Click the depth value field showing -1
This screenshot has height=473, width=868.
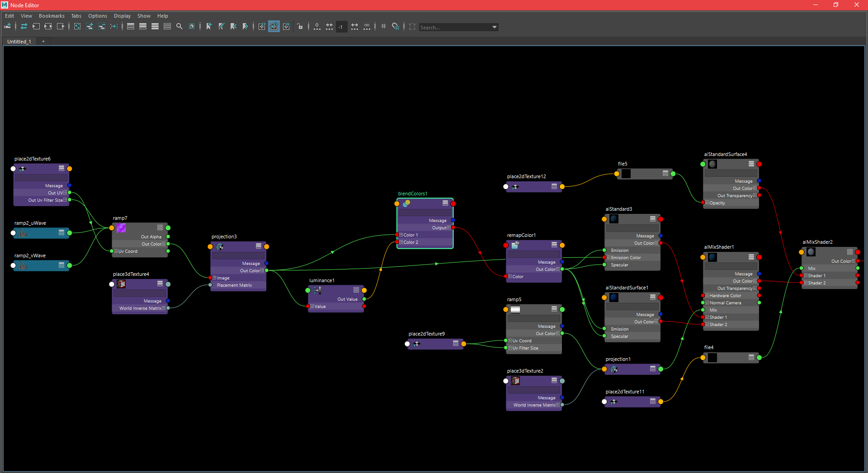341,27
